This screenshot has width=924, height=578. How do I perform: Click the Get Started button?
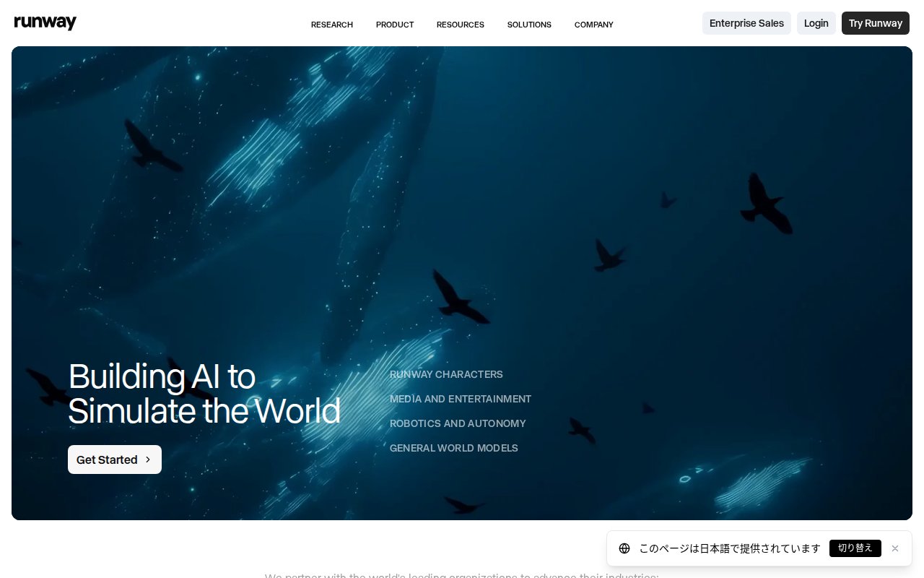tap(115, 460)
